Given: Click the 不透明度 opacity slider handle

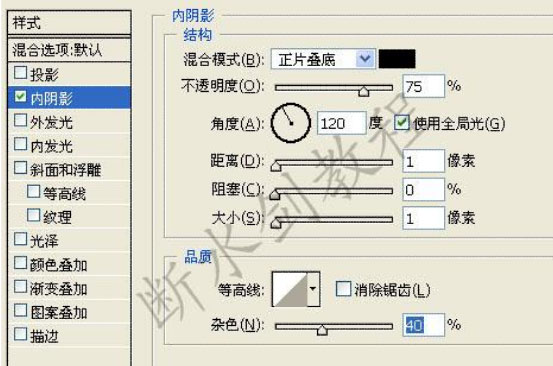Looking at the screenshot, I should (x=364, y=92).
